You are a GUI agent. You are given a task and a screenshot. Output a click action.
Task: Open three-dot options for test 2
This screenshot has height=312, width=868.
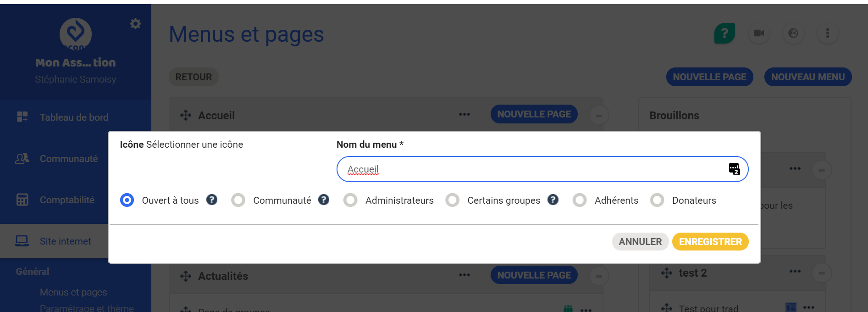click(795, 272)
